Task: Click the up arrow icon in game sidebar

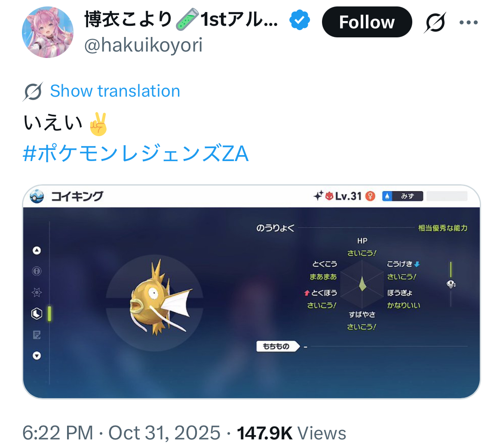Action: [x=37, y=250]
